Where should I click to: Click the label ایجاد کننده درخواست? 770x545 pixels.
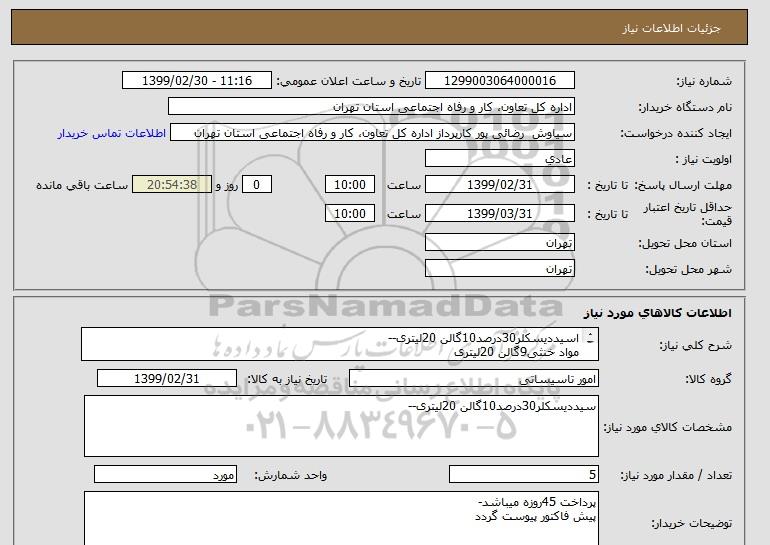pyautogui.click(x=676, y=133)
